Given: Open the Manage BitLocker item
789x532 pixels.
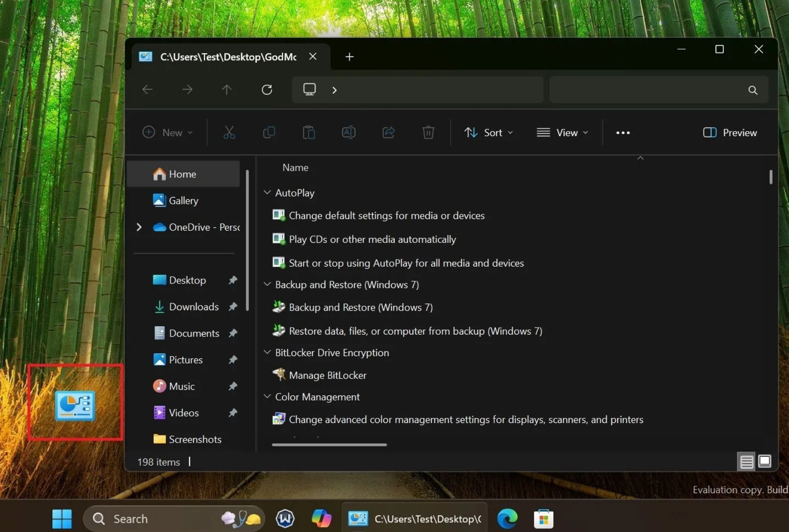Looking at the screenshot, I should [327, 375].
